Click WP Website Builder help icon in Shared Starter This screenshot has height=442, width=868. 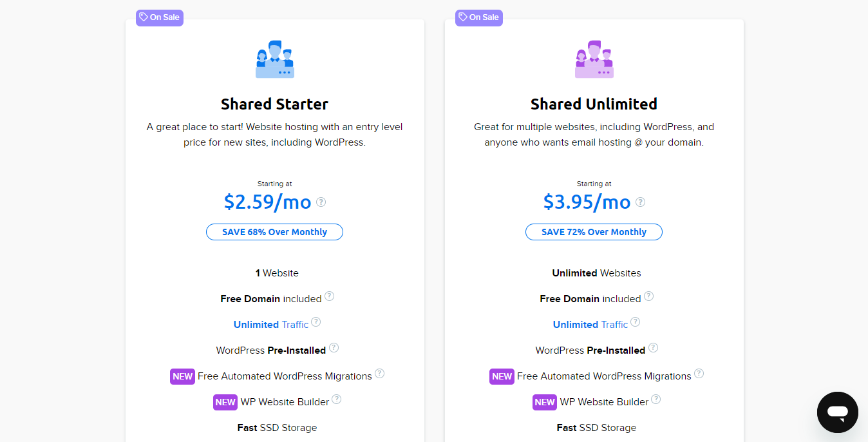336,399
